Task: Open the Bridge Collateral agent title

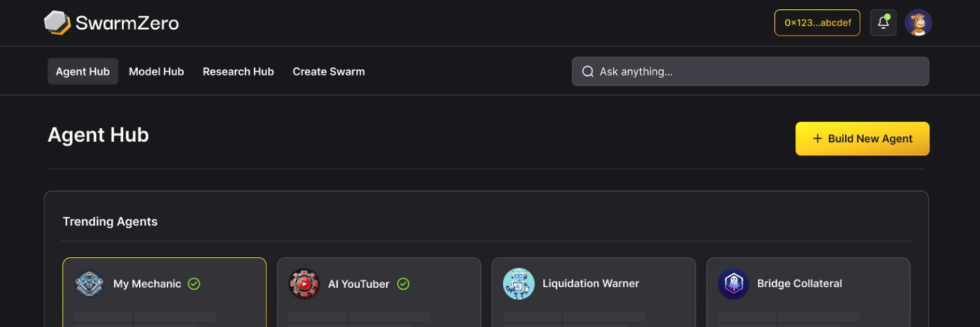Action: [x=799, y=283]
